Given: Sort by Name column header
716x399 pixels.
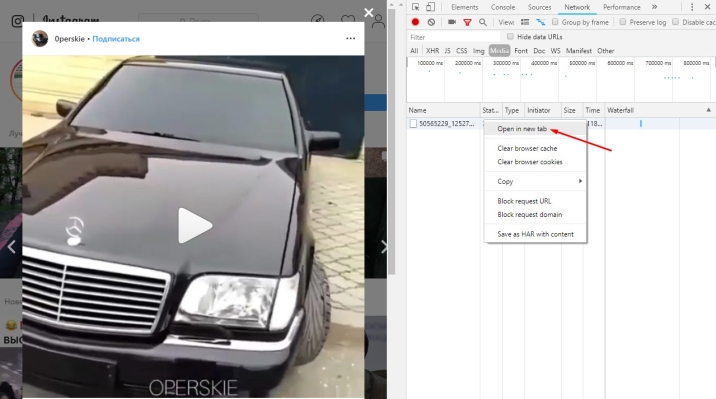Looking at the screenshot, I should click(x=443, y=110).
